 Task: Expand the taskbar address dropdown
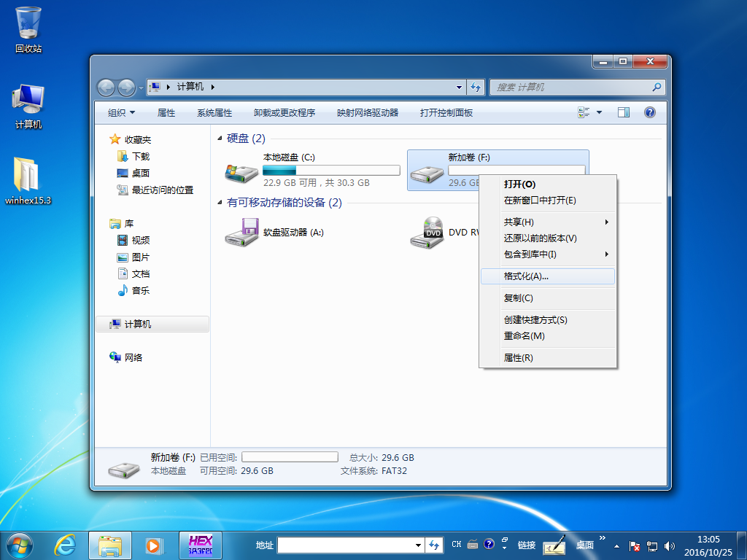point(418,545)
